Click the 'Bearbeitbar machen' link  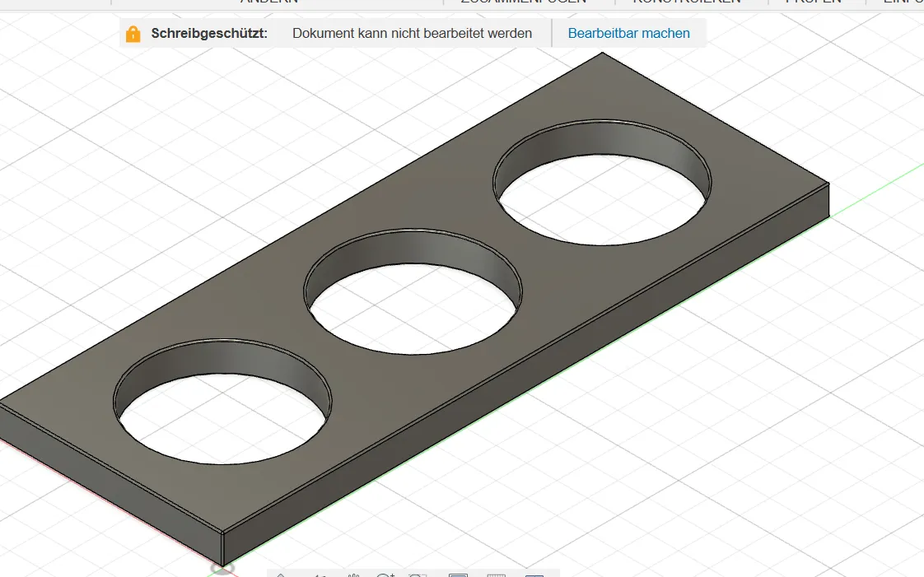tap(628, 34)
